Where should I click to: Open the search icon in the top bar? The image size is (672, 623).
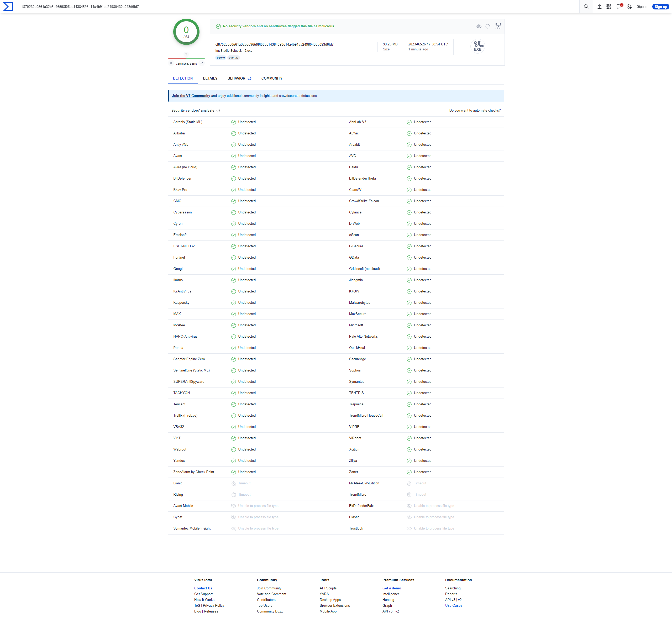click(586, 6)
